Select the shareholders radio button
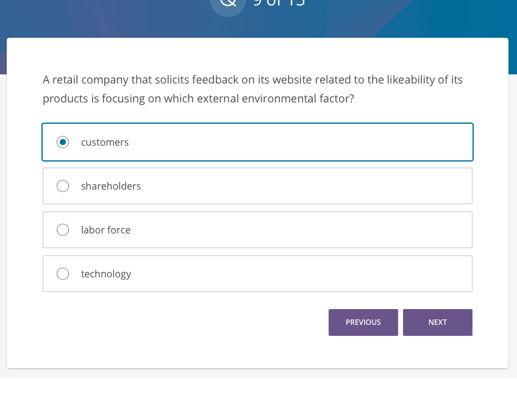 63,186
